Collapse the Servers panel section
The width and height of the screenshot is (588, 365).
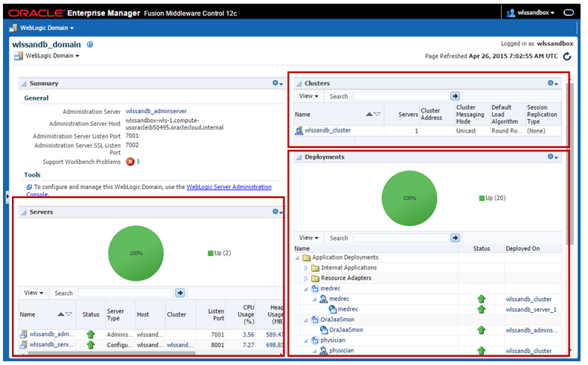pyautogui.click(x=24, y=212)
